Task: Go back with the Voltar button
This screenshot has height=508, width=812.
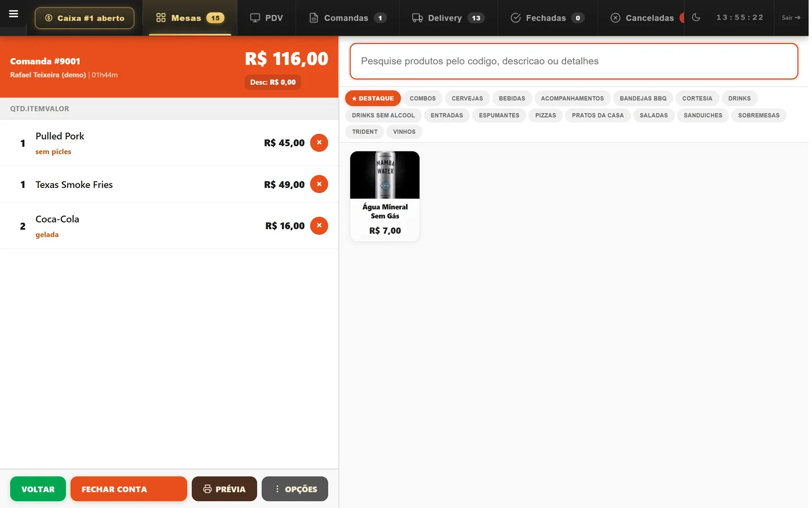Action: [x=38, y=489]
